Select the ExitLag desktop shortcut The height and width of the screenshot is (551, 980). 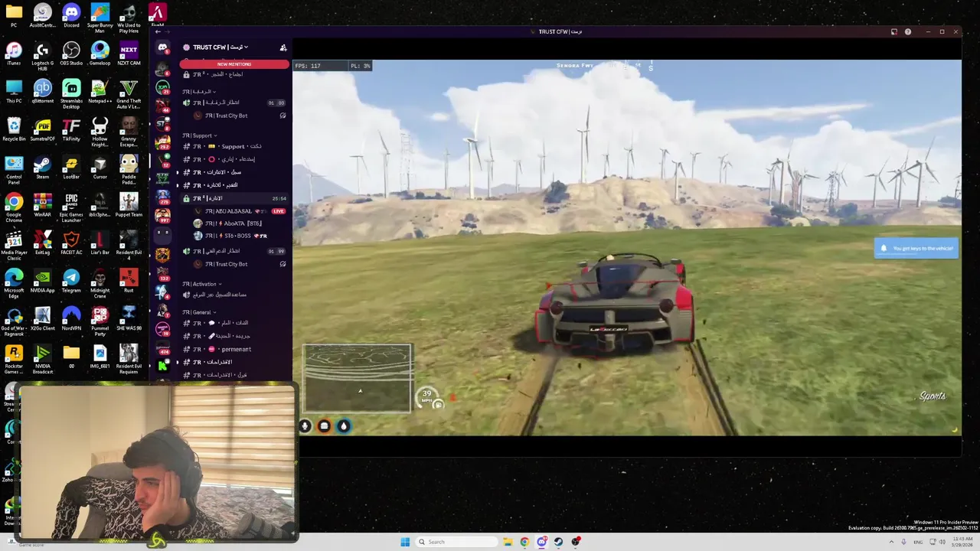click(42, 243)
